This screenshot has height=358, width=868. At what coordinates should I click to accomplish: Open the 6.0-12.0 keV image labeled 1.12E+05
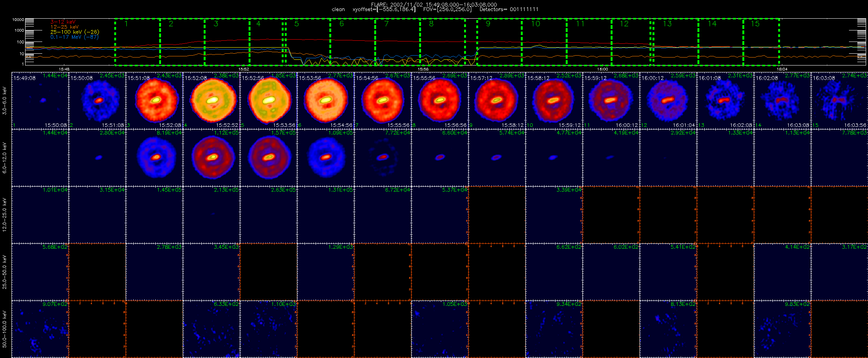click(x=211, y=158)
